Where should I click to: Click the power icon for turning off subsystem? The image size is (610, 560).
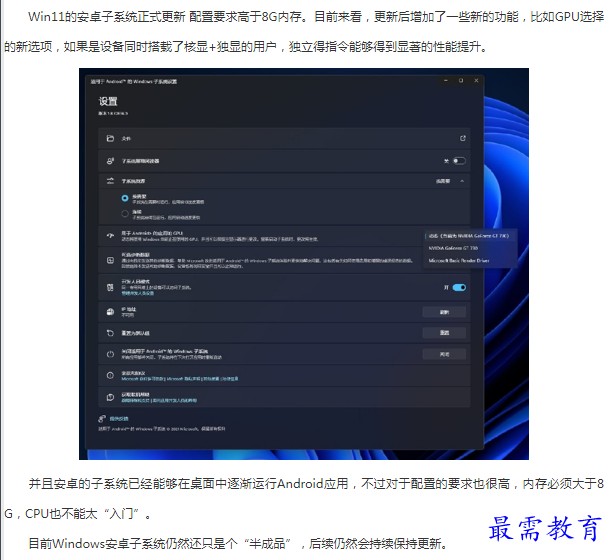pyautogui.click(x=110, y=354)
